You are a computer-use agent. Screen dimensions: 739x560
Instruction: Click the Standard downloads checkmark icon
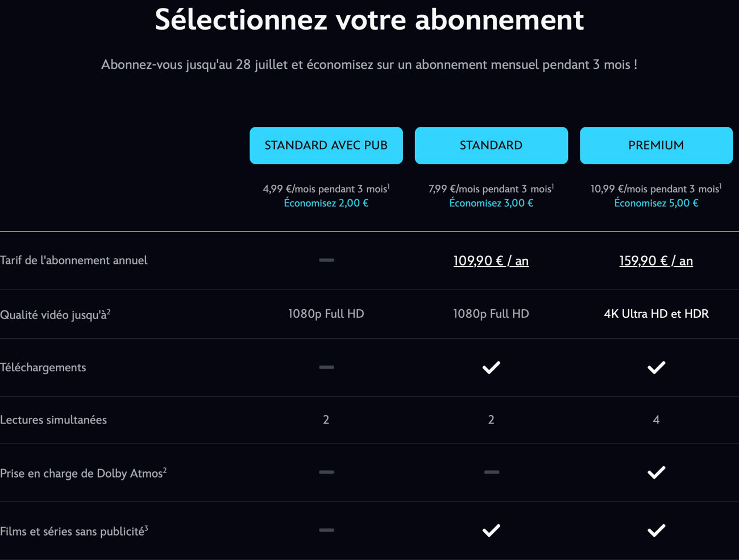(x=491, y=368)
